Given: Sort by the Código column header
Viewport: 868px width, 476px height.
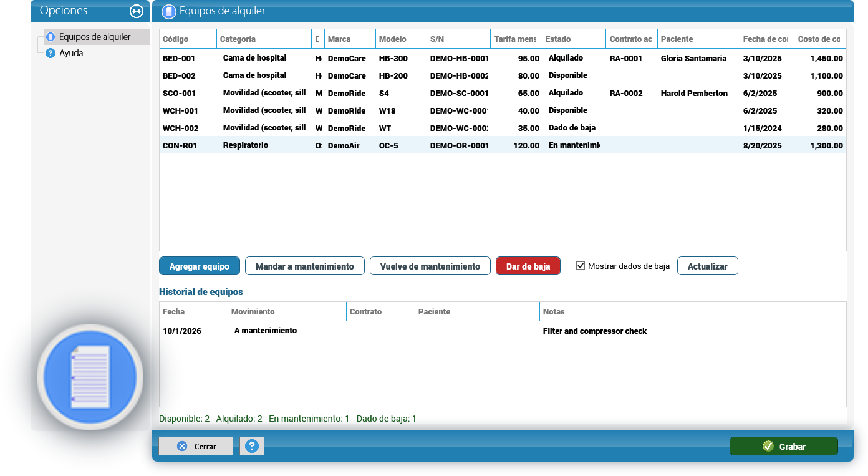Looking at the screenshot, I should tap(188, 39).
